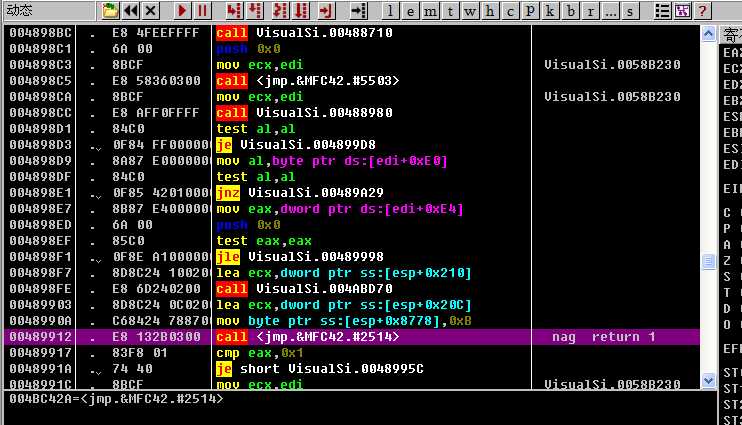Click hex bytes 'E8 AFF0FFFF' in the dump column
Screen dimensions: 742x425
point(156,113)
